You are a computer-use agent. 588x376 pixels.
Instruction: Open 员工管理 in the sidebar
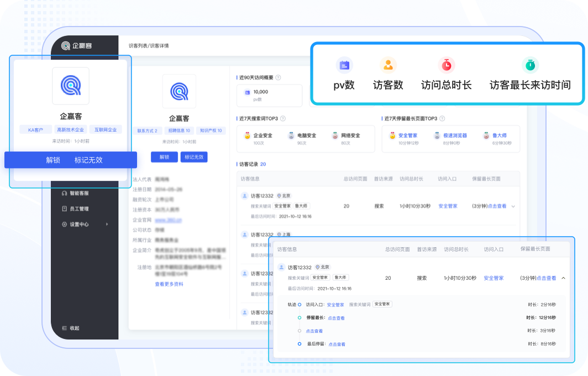pos(75,208)
